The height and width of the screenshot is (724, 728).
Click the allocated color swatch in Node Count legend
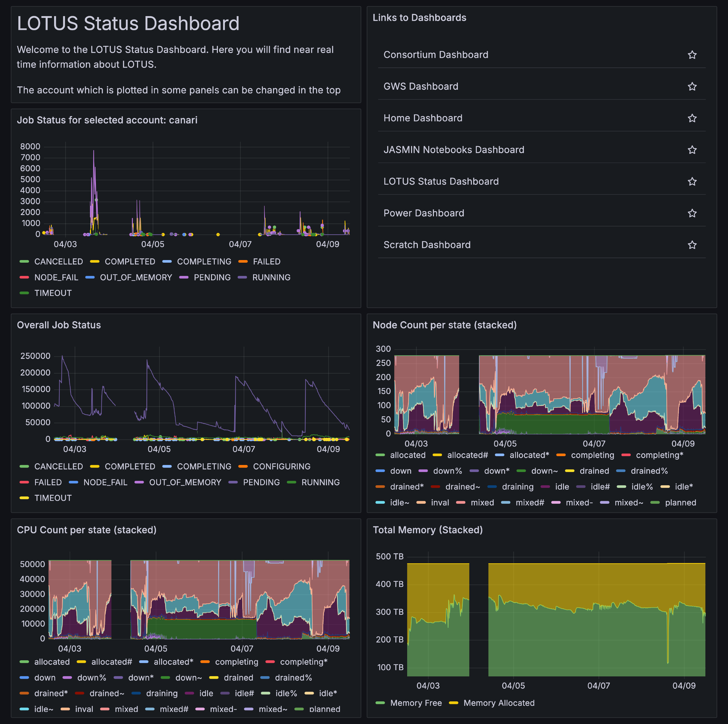[x=380, y=455]
